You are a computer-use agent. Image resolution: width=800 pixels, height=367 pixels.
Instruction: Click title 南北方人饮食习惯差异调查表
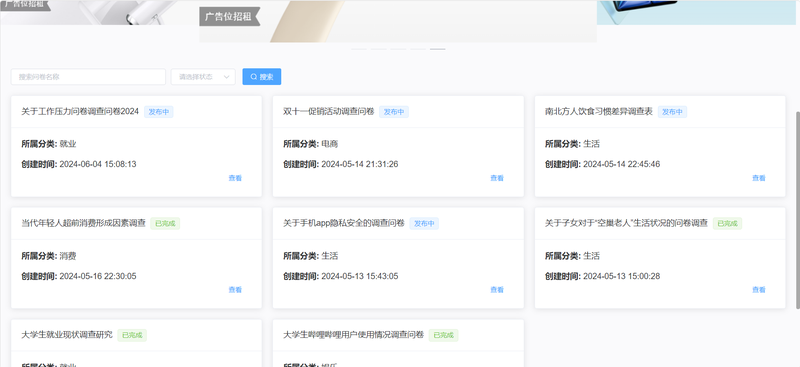[598, 111]
